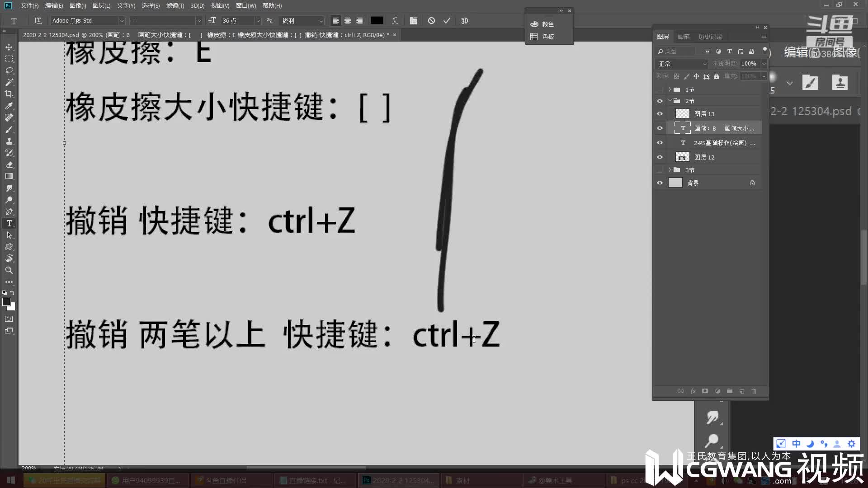Image resolution: width=868 pixels, height=488 pixels.
Task: Select the Eyedropper tool
Action: tap(9, 106)
